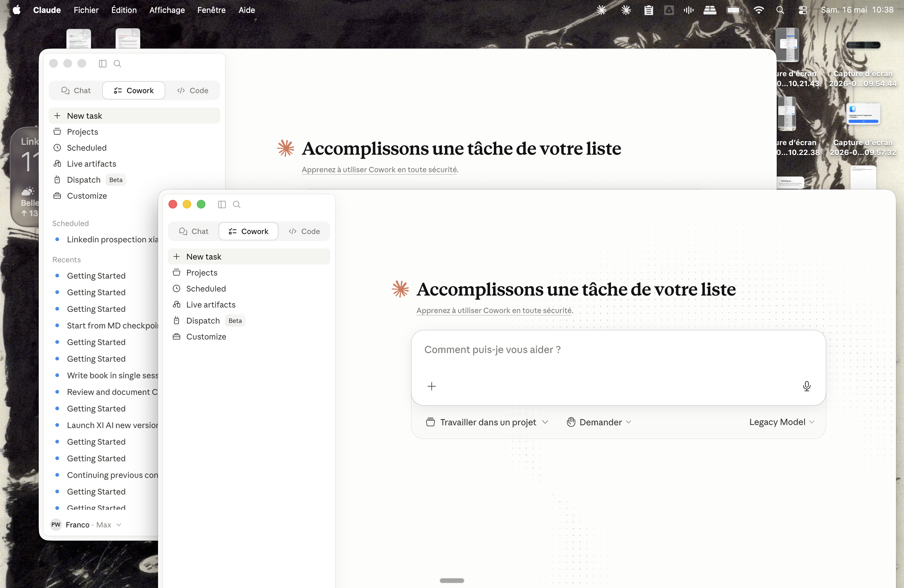The width and height of the screenshot is (904, 588).
Task: Open Dispatch Beta in front window sidebar
Action: [249, 320]
